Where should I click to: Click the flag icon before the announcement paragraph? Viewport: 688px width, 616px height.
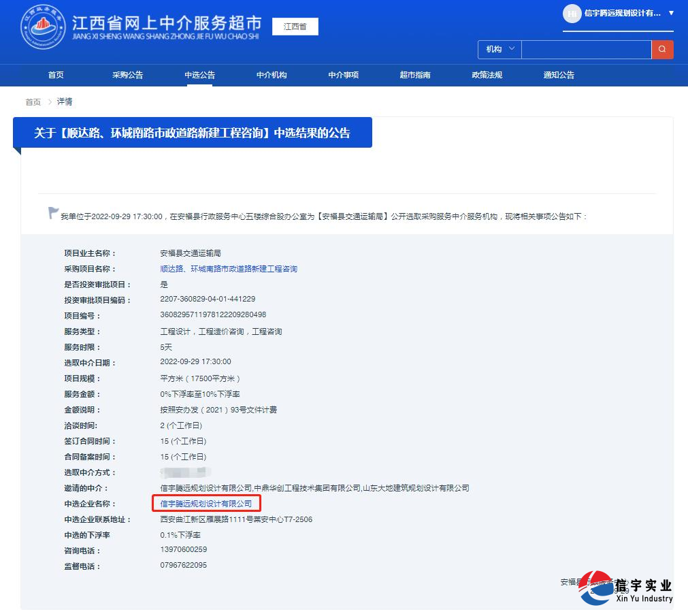point(53,212)
